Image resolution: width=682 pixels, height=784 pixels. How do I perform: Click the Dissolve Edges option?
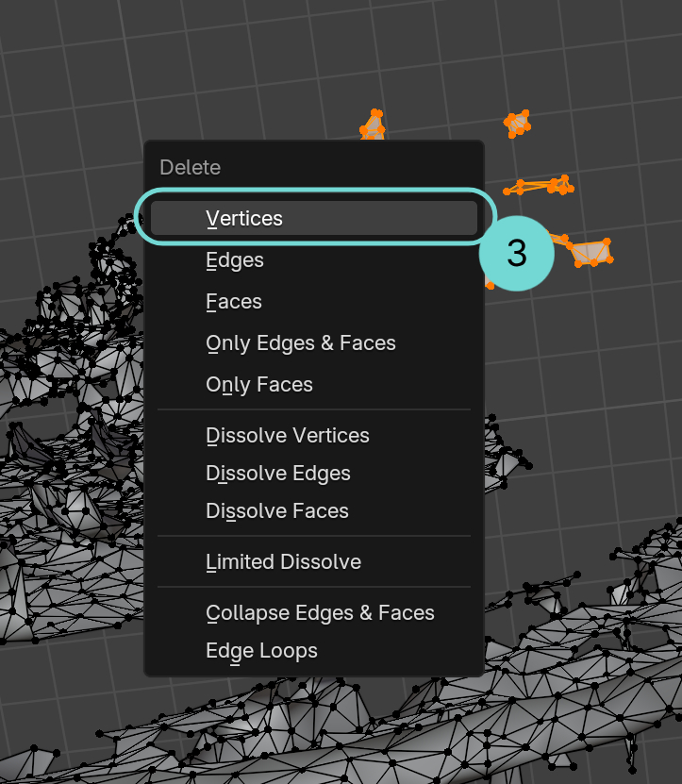277,474
